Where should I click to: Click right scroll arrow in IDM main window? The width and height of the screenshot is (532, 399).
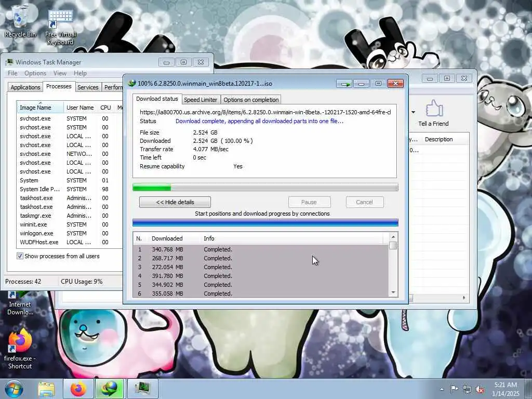coord(464,298)
